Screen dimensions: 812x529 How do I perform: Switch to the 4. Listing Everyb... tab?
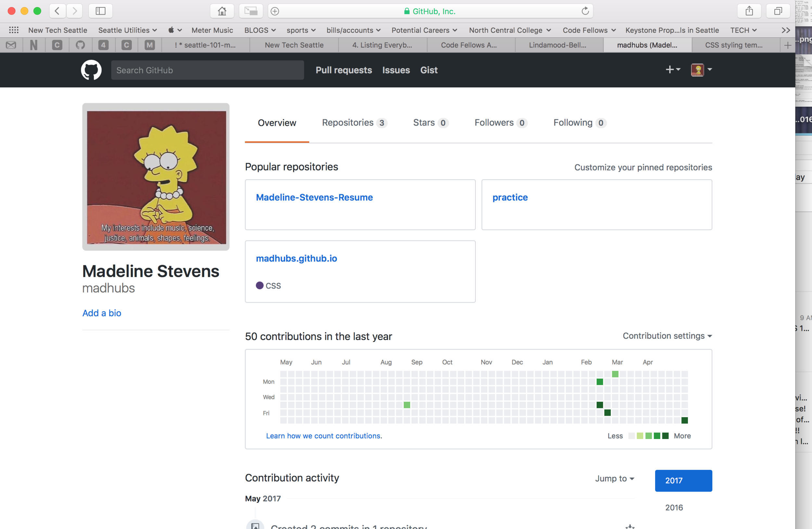(383, 45)
